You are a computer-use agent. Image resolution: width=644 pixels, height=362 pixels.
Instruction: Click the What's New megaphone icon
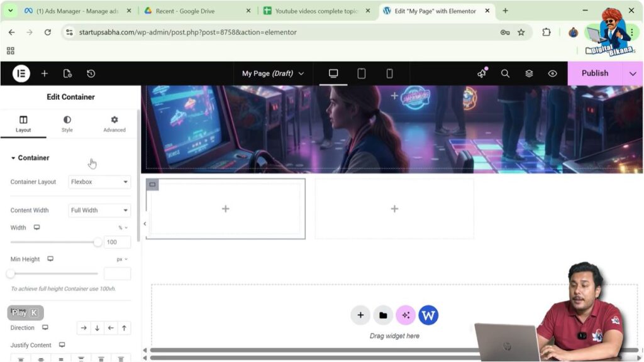[x=482, y=74]
